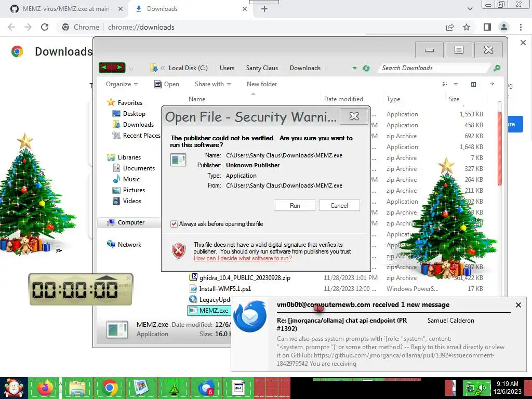Viewport: 532px width, 399px height.
Task: Select Libraries in navigation pane
Action: [124, 157]
